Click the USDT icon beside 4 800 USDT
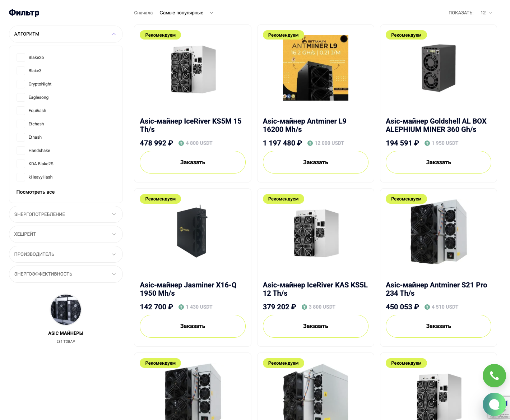Viewport: 510px width, 420px height. [x=181, y=143]
